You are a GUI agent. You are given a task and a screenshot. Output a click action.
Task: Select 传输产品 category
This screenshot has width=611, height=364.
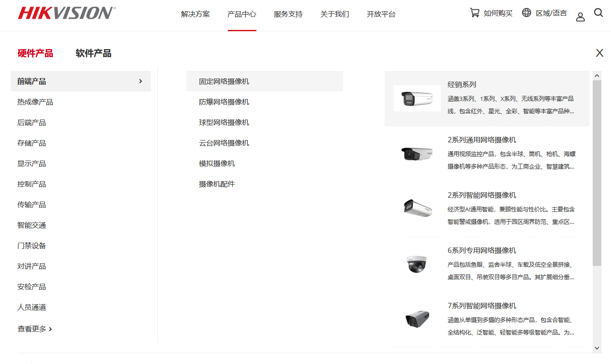[32, 205]
